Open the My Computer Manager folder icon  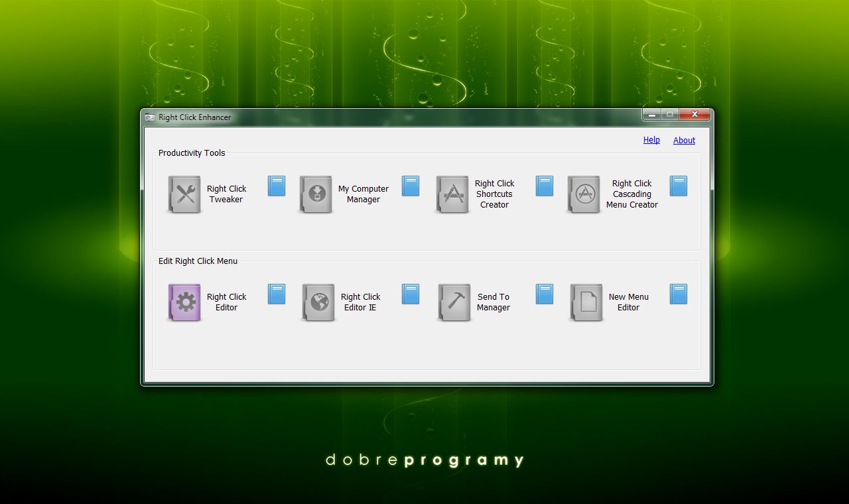(316, 194)
